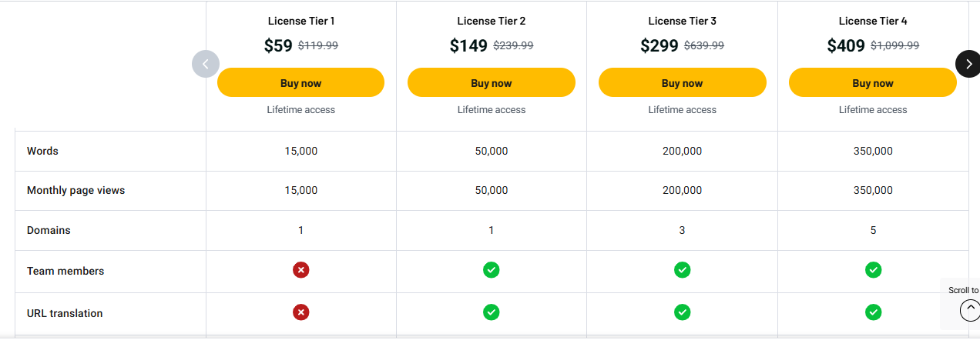Buy License Tier 1 for $59
Viewport: 980px width, 347px height.
click(300, 83)
